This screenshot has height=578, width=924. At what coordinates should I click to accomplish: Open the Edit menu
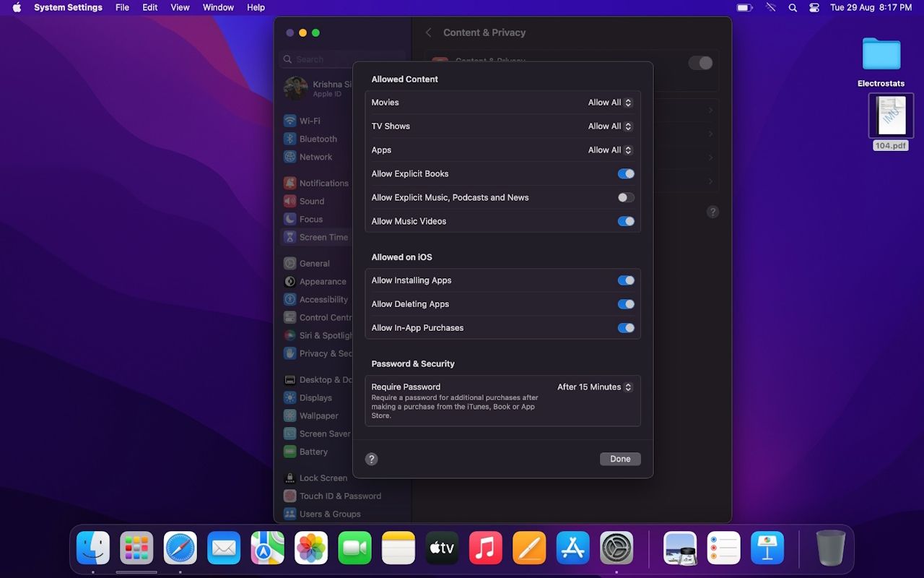pyautogui.click(x=149, y=7)
